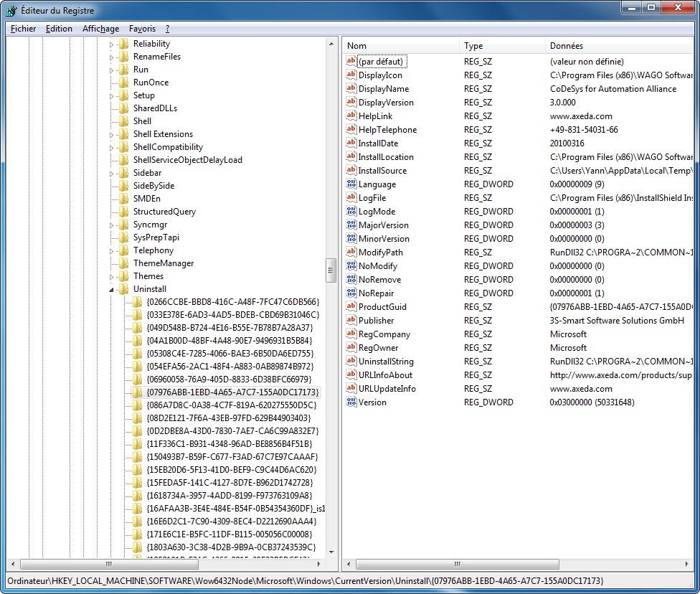Open the Edition menu
Image resolution: width=700 pixels, height=594 pixels.
pyautogui.click(x=59, y=29)
